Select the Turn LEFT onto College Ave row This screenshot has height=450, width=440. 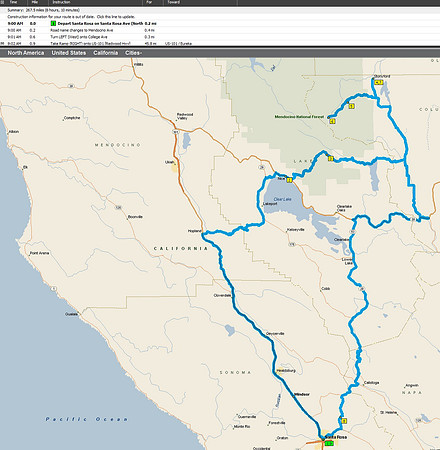pyautogui.click(x=220, y=37)
